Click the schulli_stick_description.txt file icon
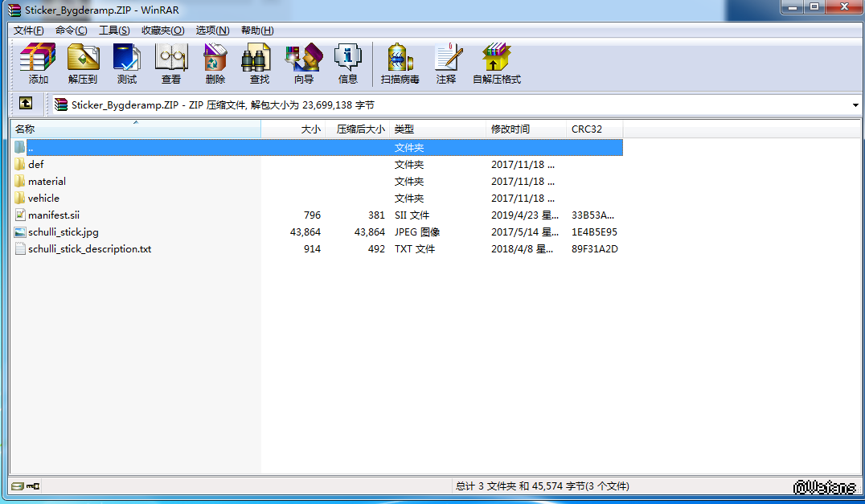The height and width of the screenshot is (504, 865). pos(20,248)
